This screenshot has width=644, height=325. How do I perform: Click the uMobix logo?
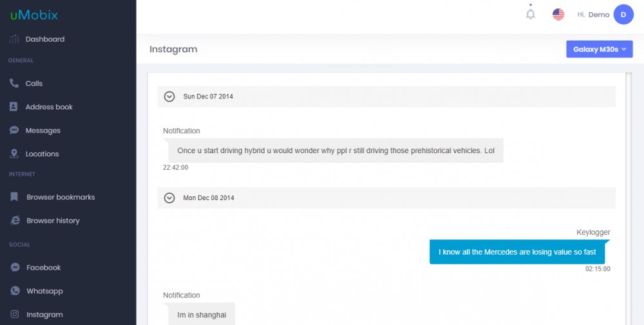pos(34,15)
